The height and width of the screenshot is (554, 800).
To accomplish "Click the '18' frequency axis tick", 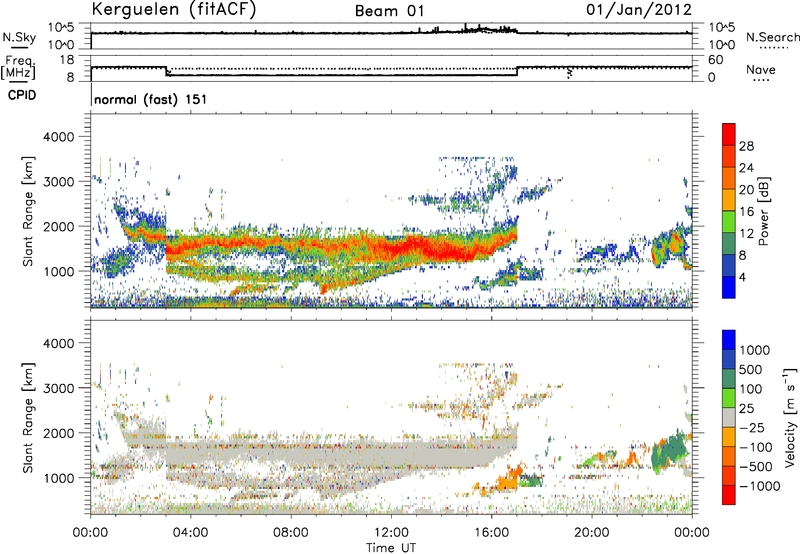I will click(x=67, y=60).
